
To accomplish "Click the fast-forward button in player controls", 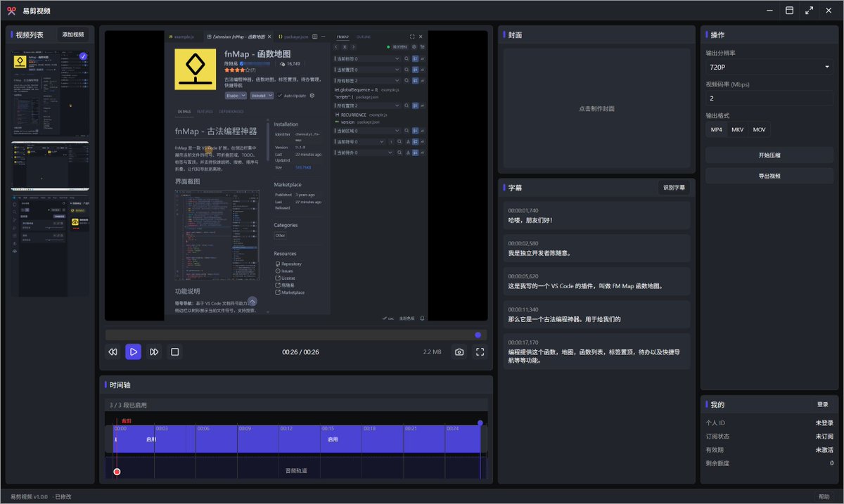I will [x=154, y=351].
